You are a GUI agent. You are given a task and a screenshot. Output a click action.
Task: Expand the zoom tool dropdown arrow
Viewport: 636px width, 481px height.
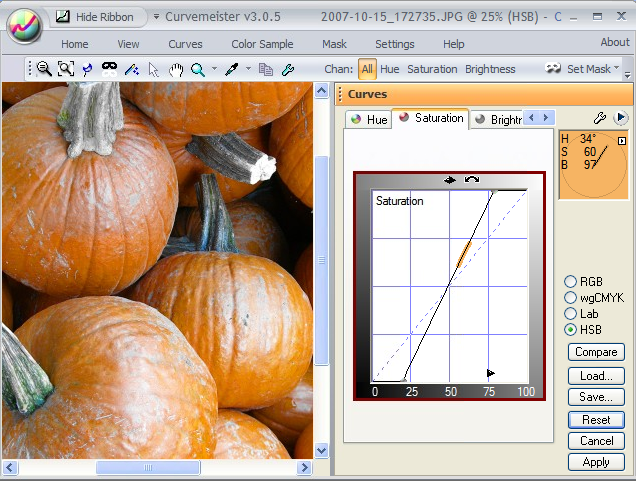[214, 69]
